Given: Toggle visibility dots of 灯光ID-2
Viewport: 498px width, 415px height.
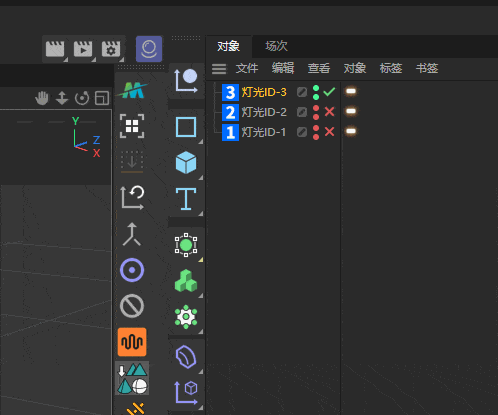Looking at the screenshot, I should (x=316, y=112).
